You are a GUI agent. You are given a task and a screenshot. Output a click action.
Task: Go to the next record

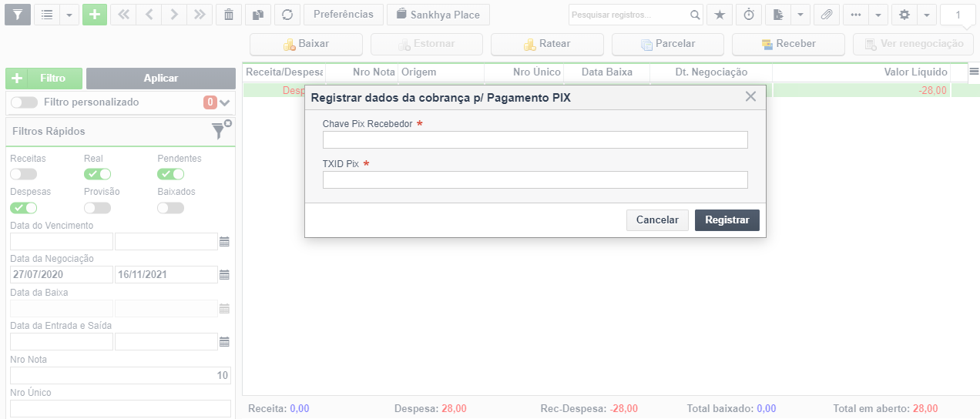174,14
